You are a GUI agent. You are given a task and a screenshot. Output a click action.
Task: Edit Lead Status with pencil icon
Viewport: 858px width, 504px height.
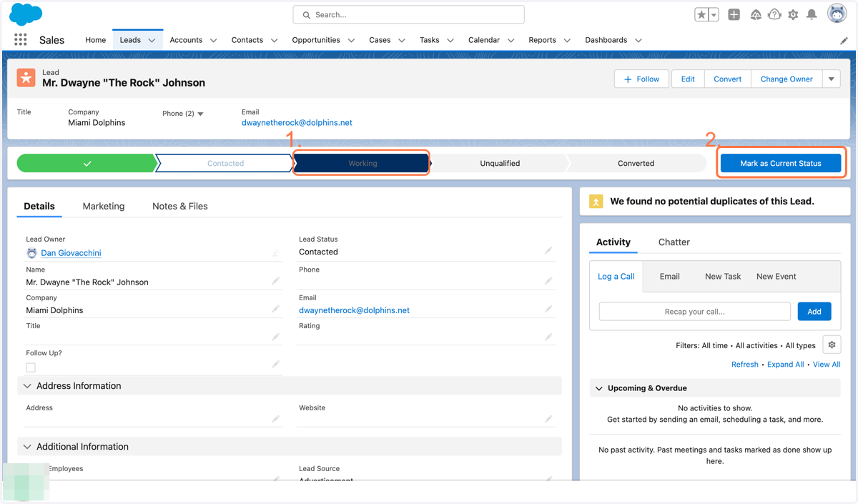548,251
